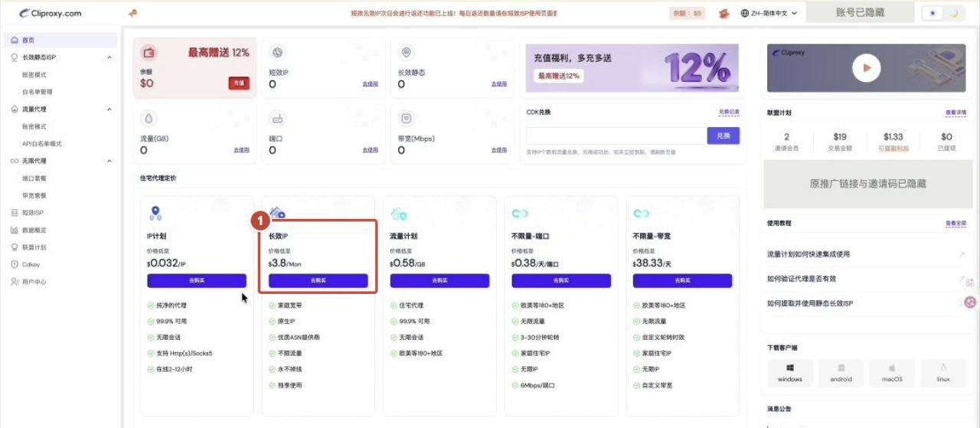Open the 首页 home sidebar item

point(61,40)
